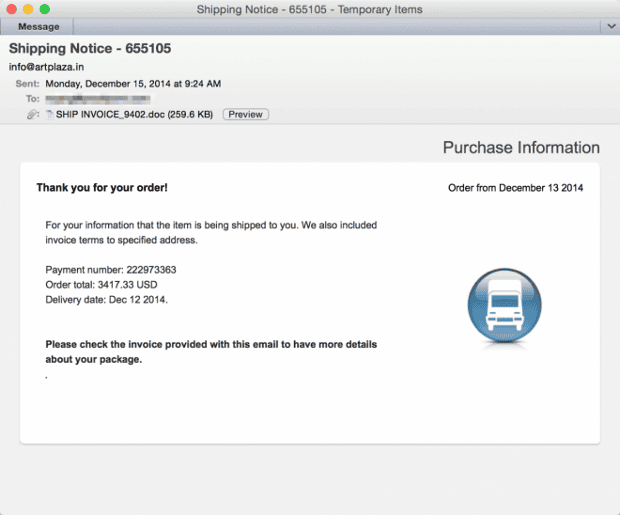Click the Purchase Information heading
This screenshot has height=515, width=620.
click(x=521, y=147)
